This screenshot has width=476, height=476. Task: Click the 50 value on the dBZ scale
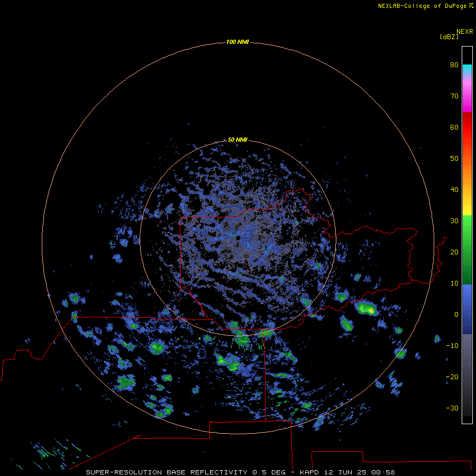pyautogui.click(x=454, y=159)
